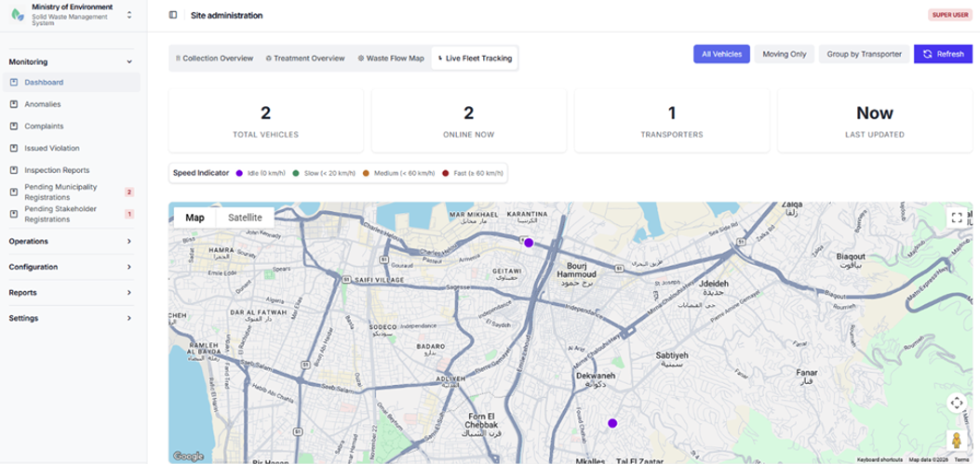This screenshot has width=980, height=464.
Task: Click the green Slow speed dot
Action: point(295,173)
